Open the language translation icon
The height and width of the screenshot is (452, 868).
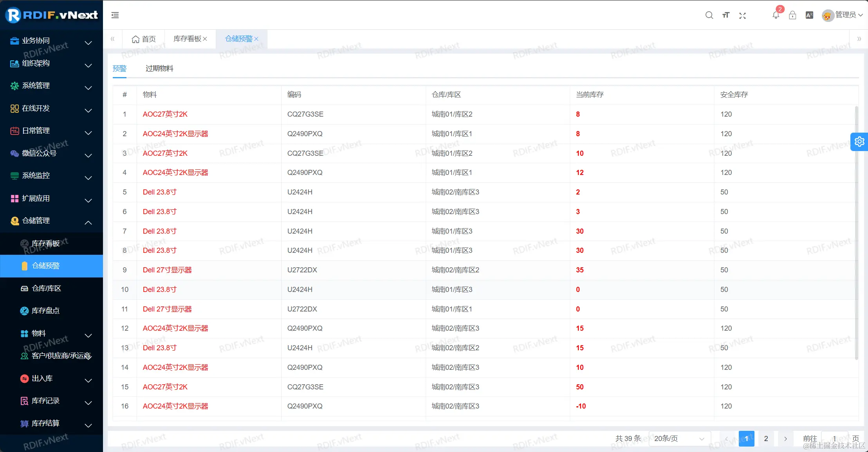tap(809, 15)
